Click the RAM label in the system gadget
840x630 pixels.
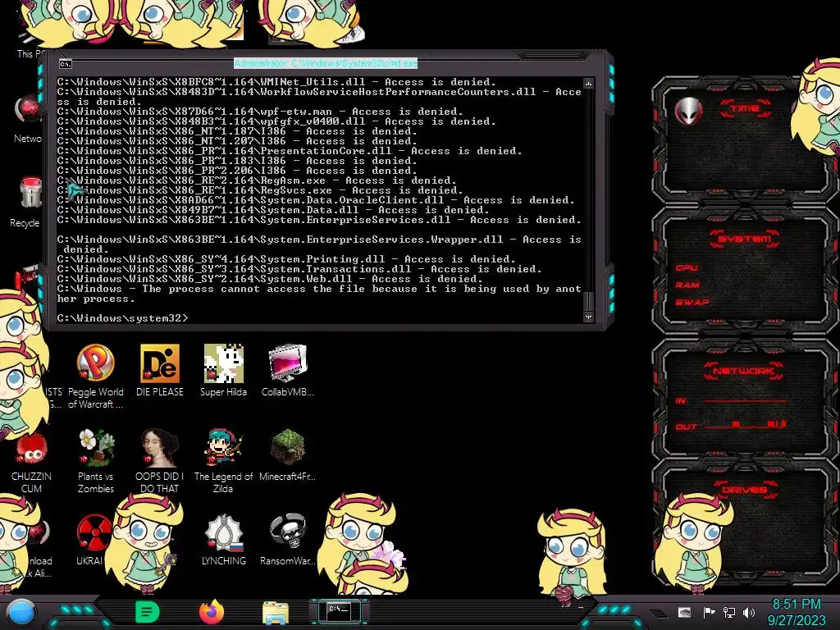(687, 285)
